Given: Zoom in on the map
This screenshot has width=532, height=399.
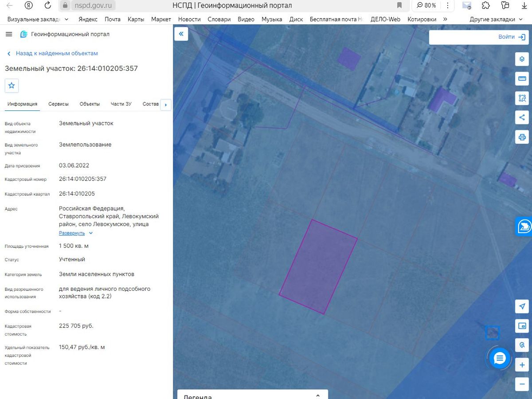Looking at the screenshot, I should tap(522, 365).
